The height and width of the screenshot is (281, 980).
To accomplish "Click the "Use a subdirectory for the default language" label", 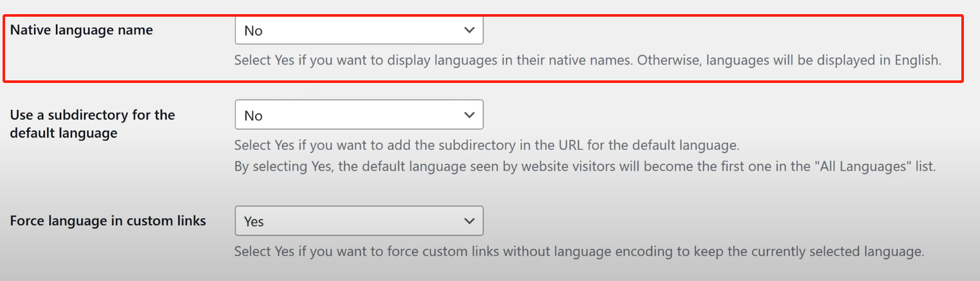I will click(x=93, y=124).
